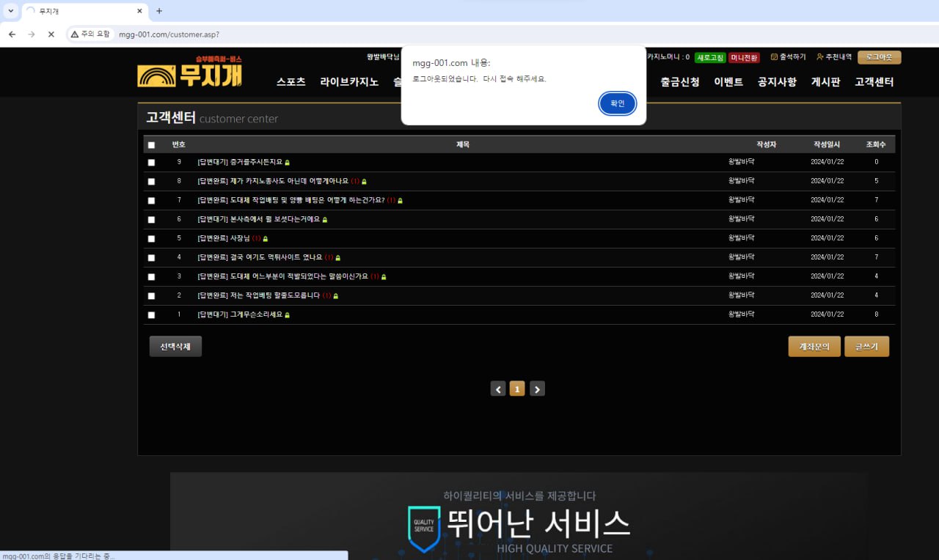939x560 pixels.
Task: Go to next page with the right arrow
Action: [x=537, y=388]
